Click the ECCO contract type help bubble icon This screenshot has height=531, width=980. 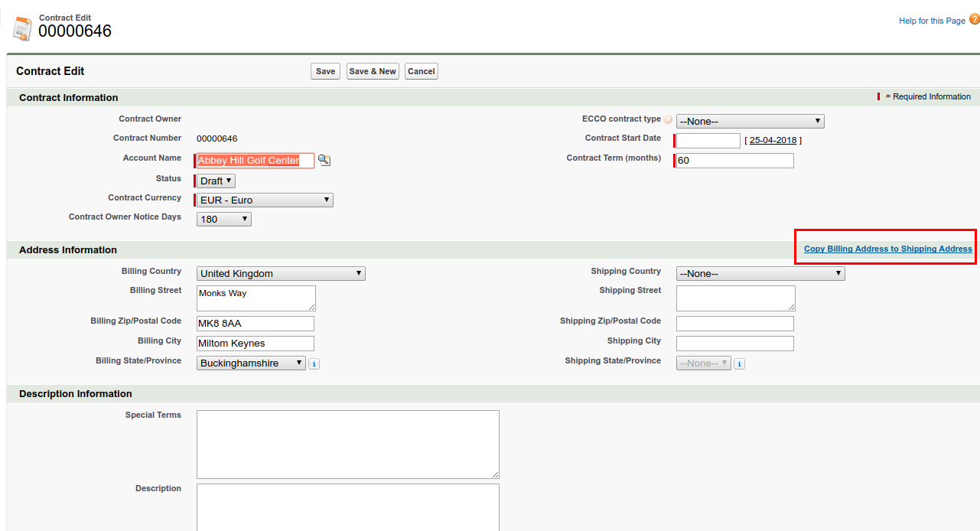coord(668,120)
